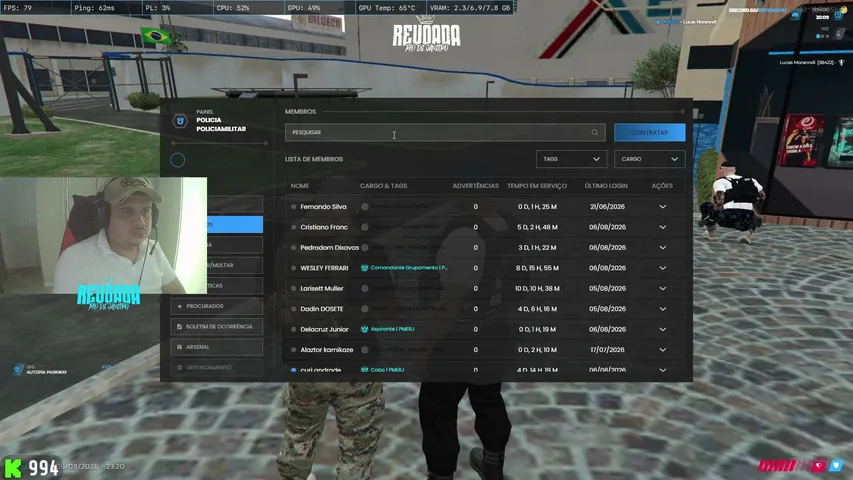
Task: Click the gear icon beside Gerenciamento
Action: tap(180, 367)
